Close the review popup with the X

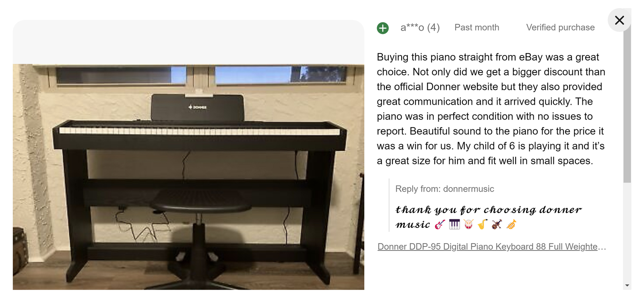[x=619, y=20]
